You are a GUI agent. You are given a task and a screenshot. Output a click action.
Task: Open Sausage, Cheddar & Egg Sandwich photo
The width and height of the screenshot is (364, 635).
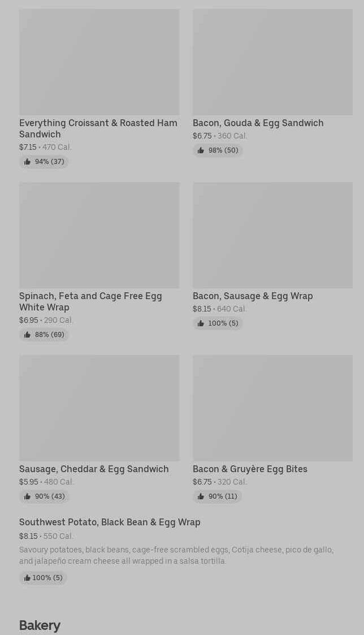99,408
